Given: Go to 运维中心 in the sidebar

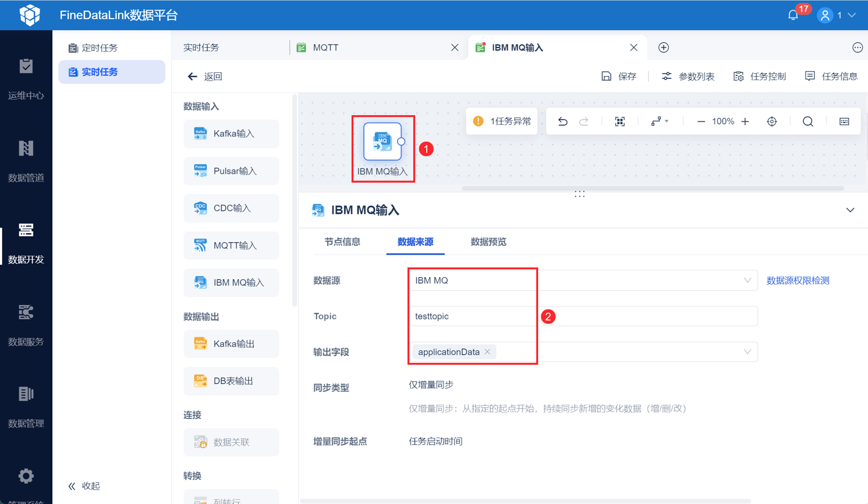Looking at the screenshot, I should coord(26,79).
